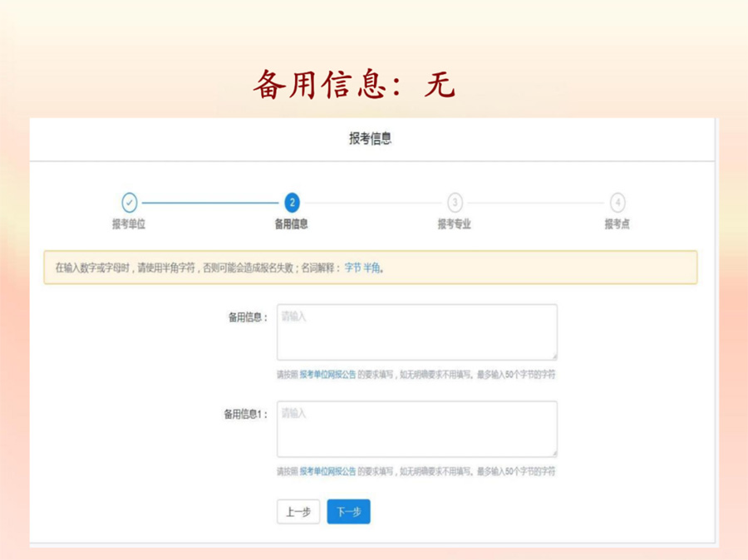The image size is (748, 560).
Task: Click resize handle of 备用信息1 text area
Action: coord(553,453)
